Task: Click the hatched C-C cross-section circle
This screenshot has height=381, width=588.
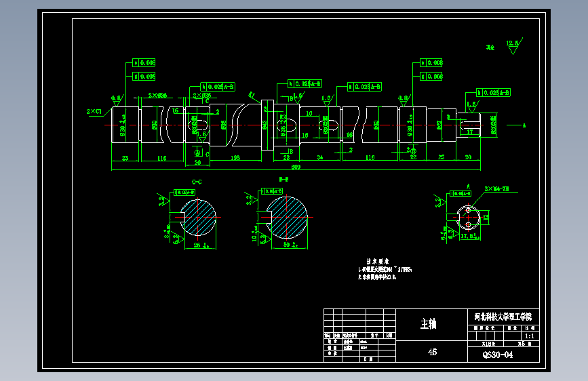Action: point(198,218)
